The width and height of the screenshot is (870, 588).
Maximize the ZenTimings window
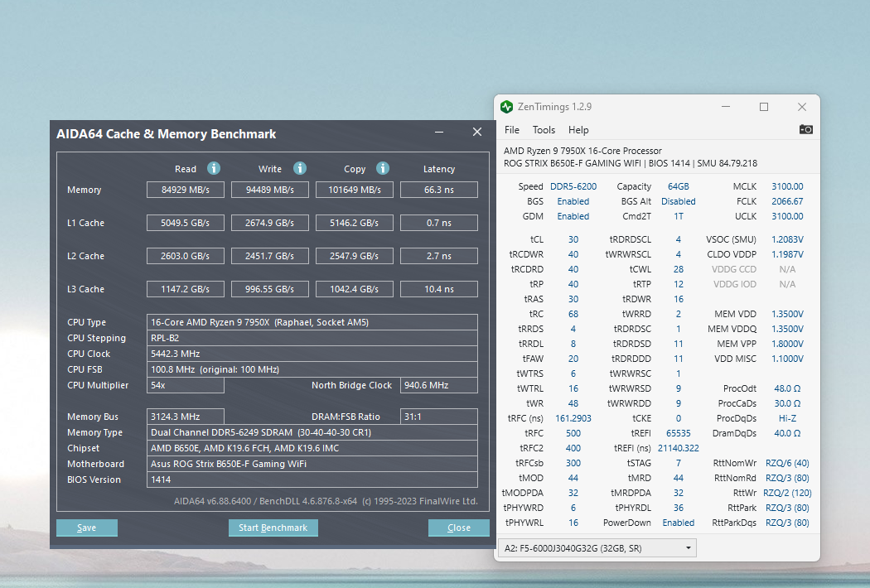click(x=764, y=107)
